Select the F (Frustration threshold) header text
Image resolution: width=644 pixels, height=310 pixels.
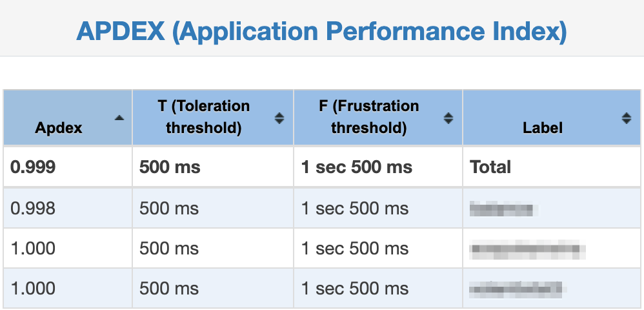(368, 117)
